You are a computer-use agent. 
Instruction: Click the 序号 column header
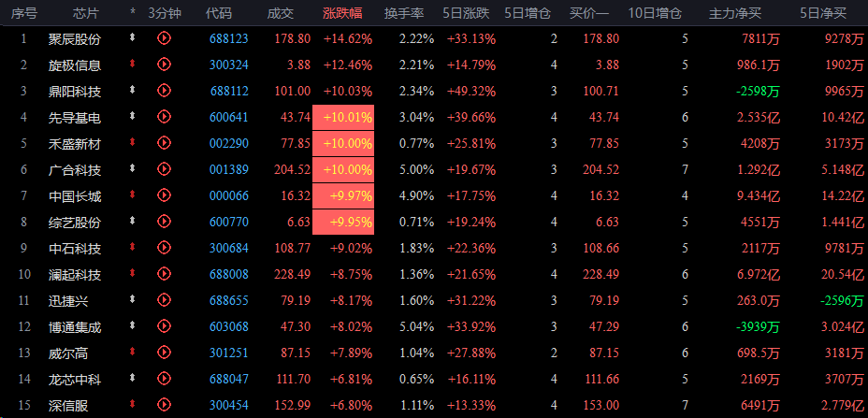point(24,13)
